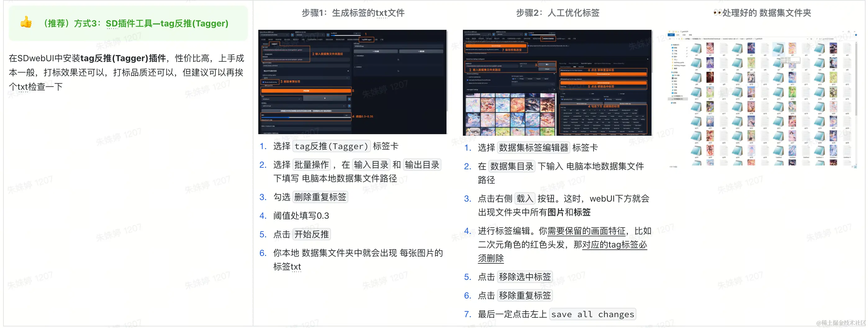Click Remove duplicate tags button in step 2
This screenshot has width=868, height=328.
click(604, 74)
